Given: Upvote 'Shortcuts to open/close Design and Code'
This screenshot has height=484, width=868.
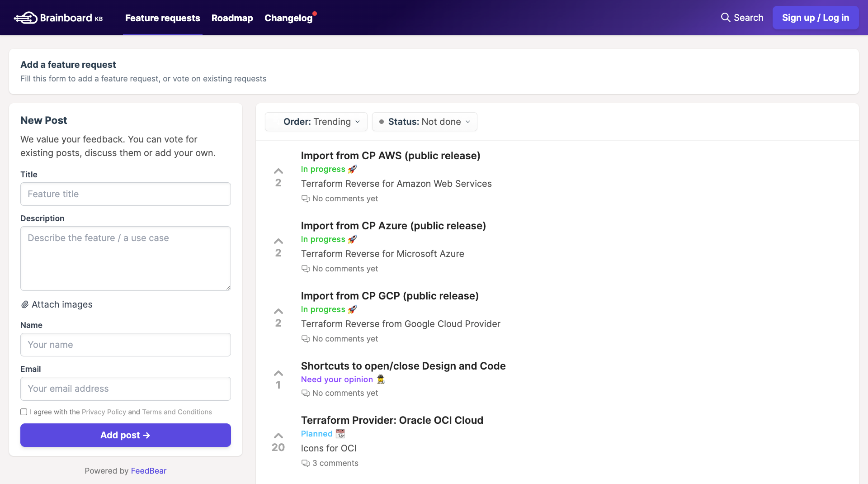Looking at the screenshot, I should (278, 373).
